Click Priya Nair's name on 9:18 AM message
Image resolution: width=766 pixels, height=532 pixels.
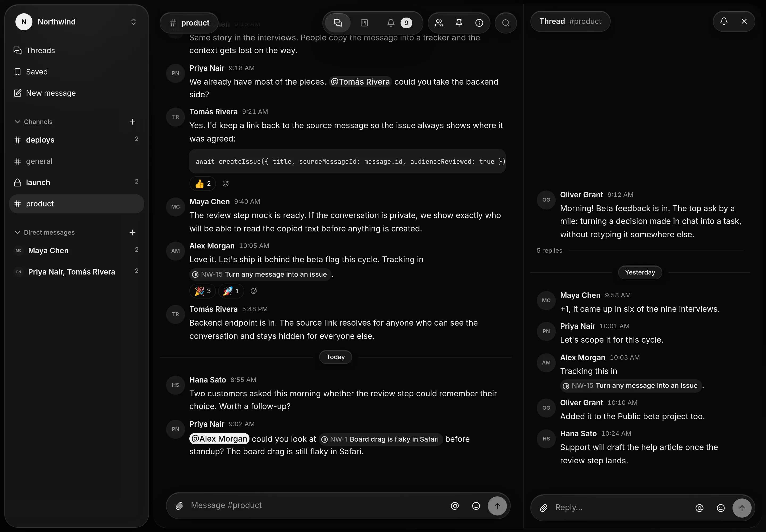(207, 68)
